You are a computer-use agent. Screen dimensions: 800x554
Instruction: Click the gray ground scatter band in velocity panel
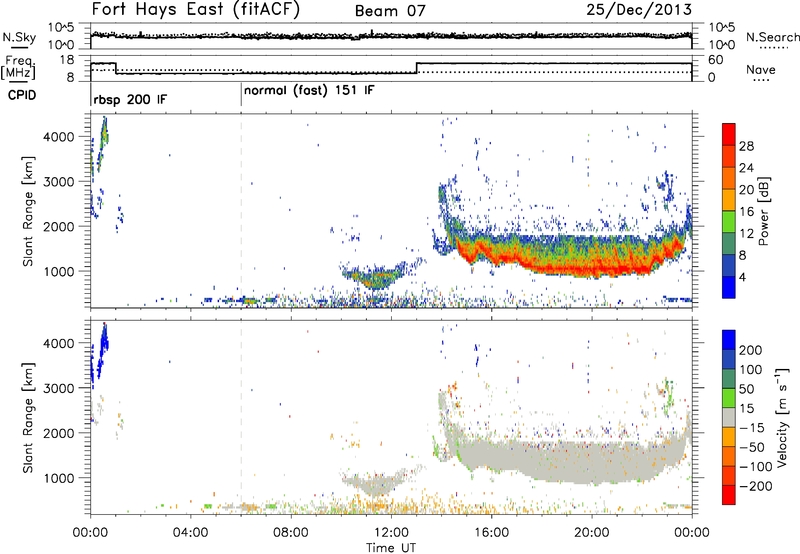pyautogui.click(x=571, y=459)
